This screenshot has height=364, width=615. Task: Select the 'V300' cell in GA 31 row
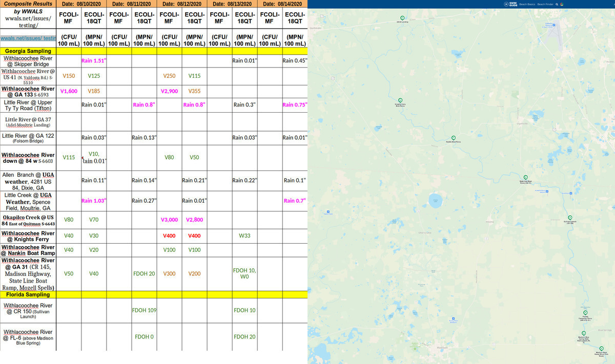click(x=169, y=274)
